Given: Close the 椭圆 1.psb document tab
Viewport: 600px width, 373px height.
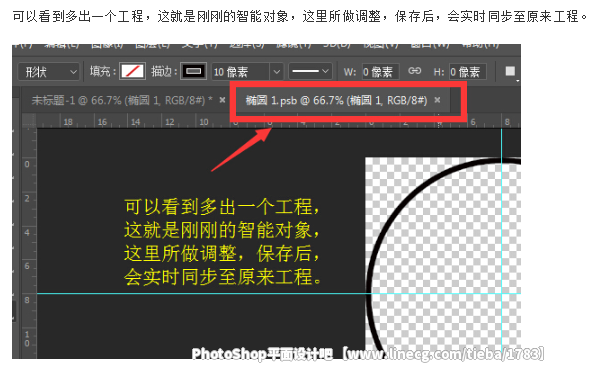Looking at the screenshot, I should pyautogui.click(x=437, y=100).
